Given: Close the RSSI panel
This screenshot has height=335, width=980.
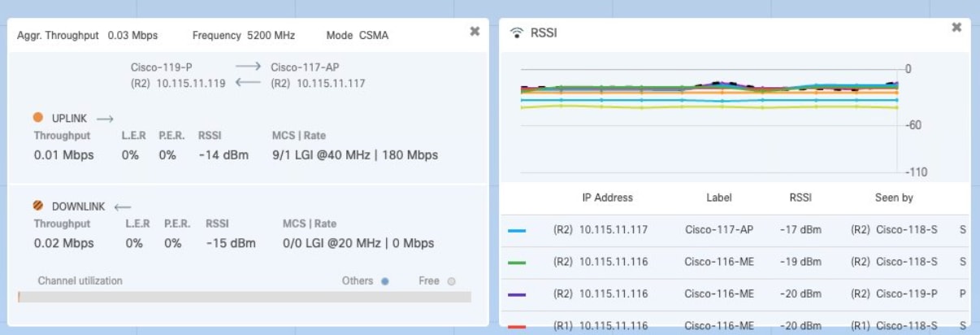Looking at the screenshot, I should click(x=956, y=28).
